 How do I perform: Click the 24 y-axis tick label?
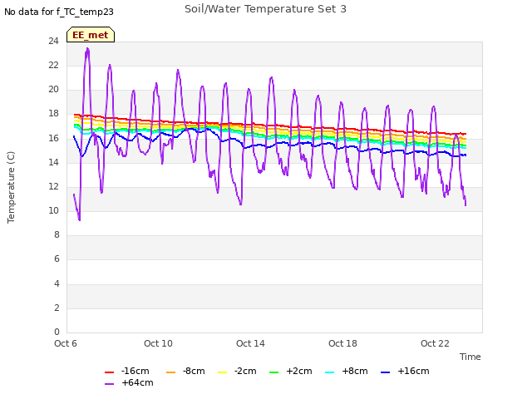tap(53, 41)
